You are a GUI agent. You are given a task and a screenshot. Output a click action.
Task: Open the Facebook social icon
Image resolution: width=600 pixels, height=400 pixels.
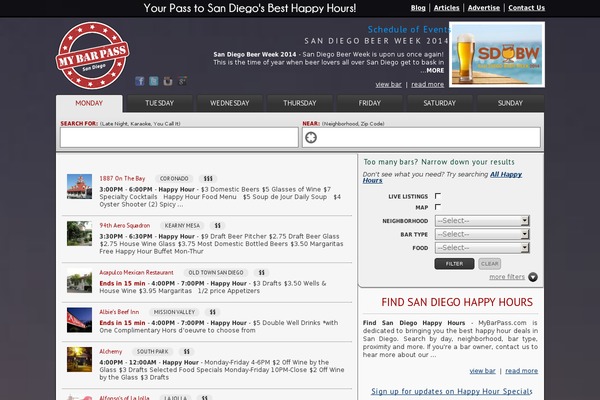140,81
